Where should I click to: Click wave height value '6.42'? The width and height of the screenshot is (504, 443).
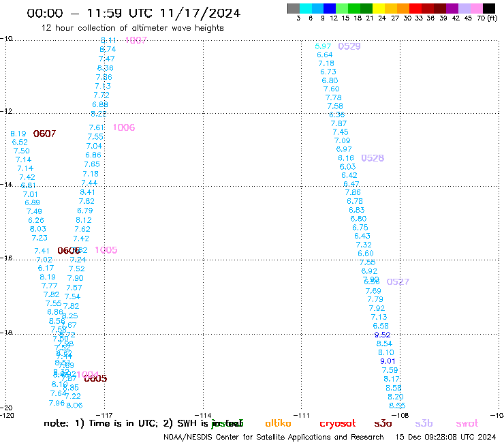pyautogui.click(x=349, y=175)
